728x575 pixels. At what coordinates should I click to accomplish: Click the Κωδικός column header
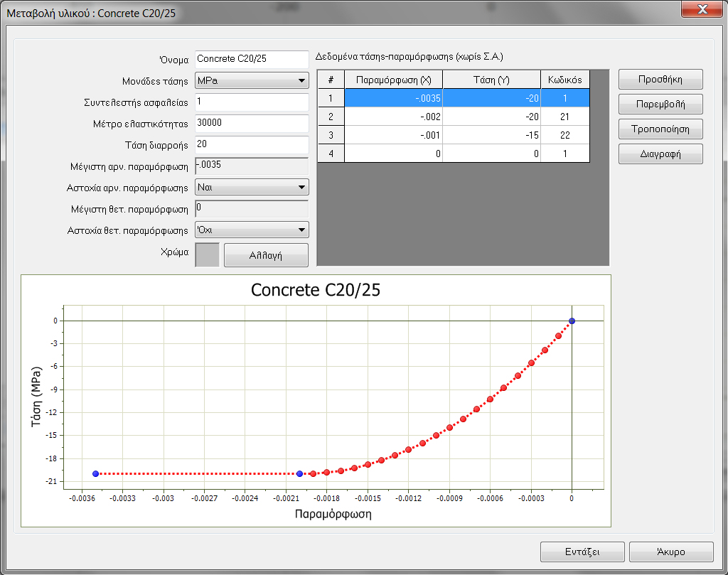[x=565, y=79]
